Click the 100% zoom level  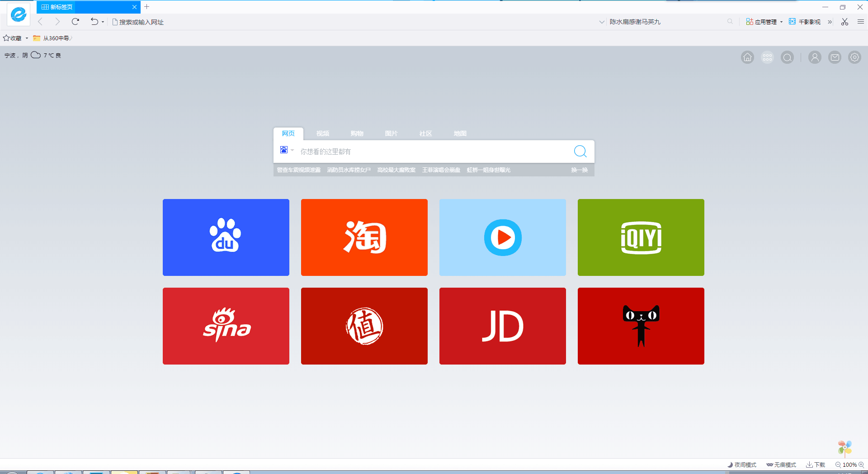tap(850, 465)
